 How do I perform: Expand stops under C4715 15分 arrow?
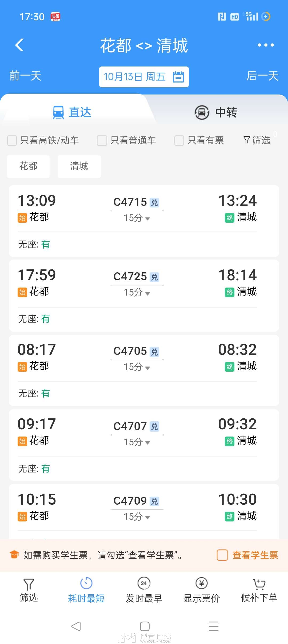point(147,219)
